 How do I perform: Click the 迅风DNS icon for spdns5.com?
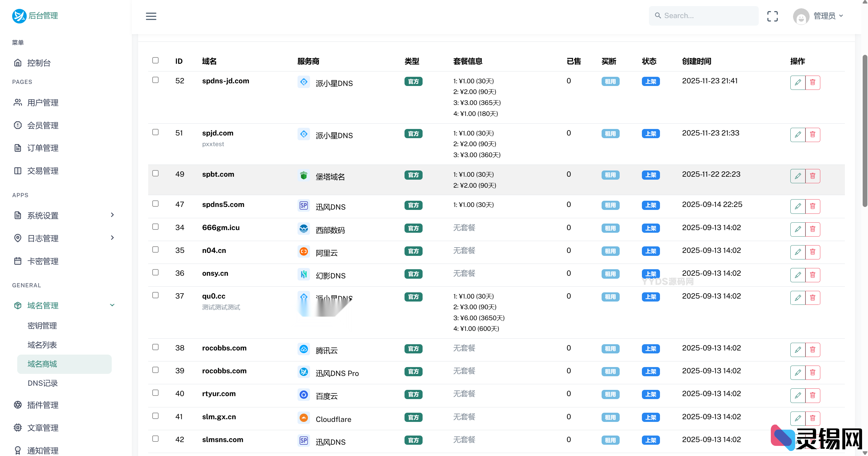tap(303, 205)
